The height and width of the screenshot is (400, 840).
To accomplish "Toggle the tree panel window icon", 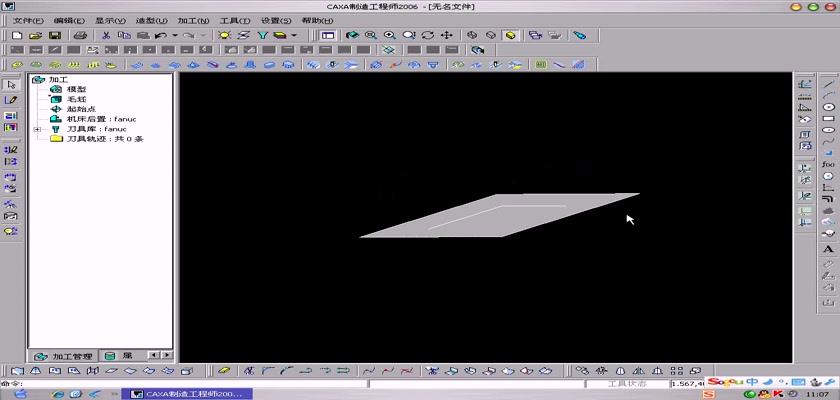I will (328, 35).
